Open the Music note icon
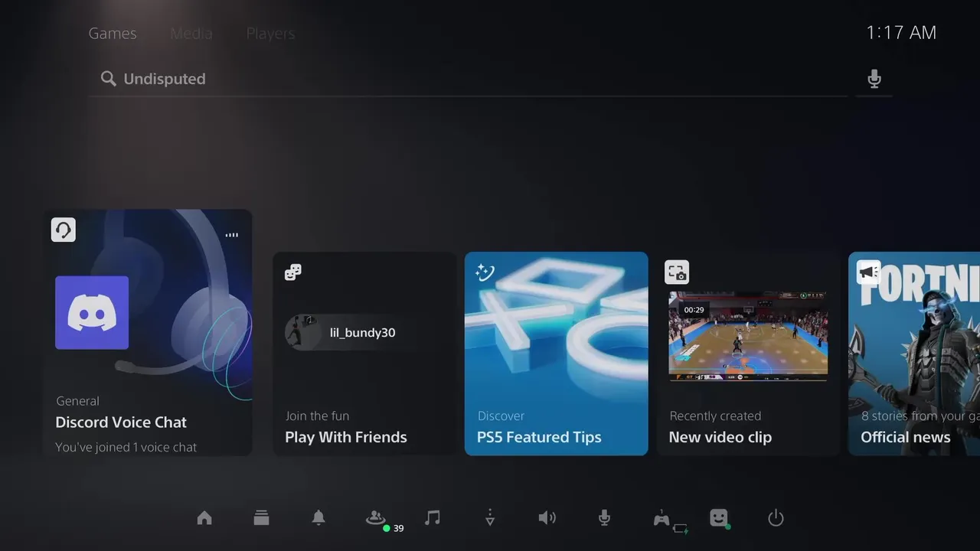The image size is (980, 551). tap(433, 518)
